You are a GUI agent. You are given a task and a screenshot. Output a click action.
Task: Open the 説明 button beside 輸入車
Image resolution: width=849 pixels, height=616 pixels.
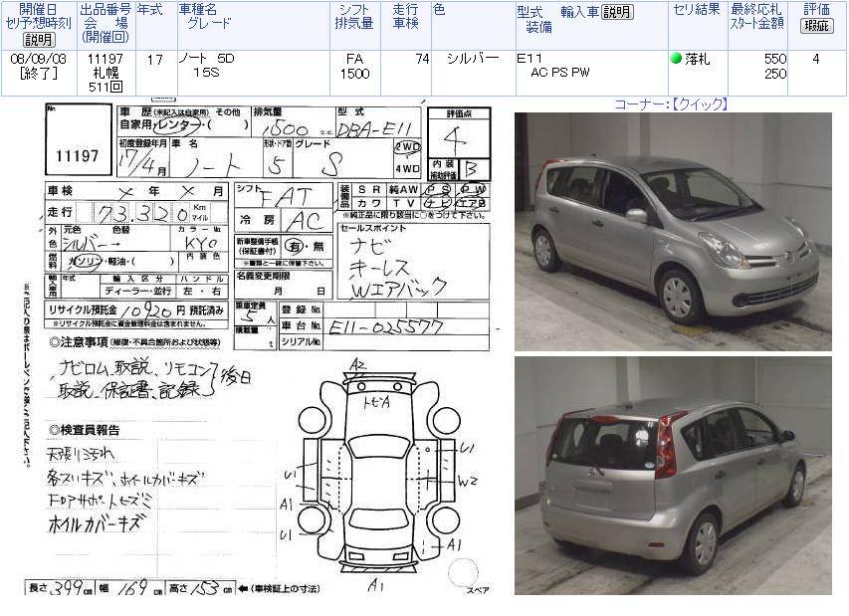(x=617, y=12)
